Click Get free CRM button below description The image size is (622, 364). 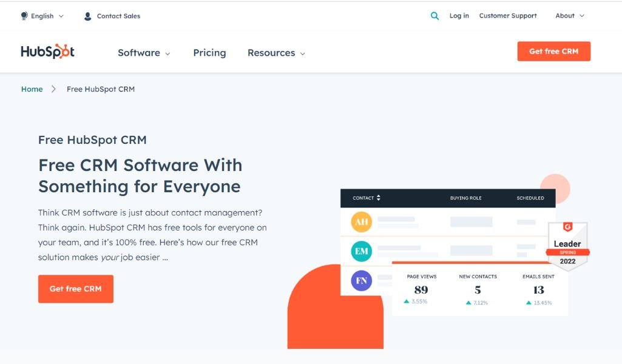tap(76, 289)
